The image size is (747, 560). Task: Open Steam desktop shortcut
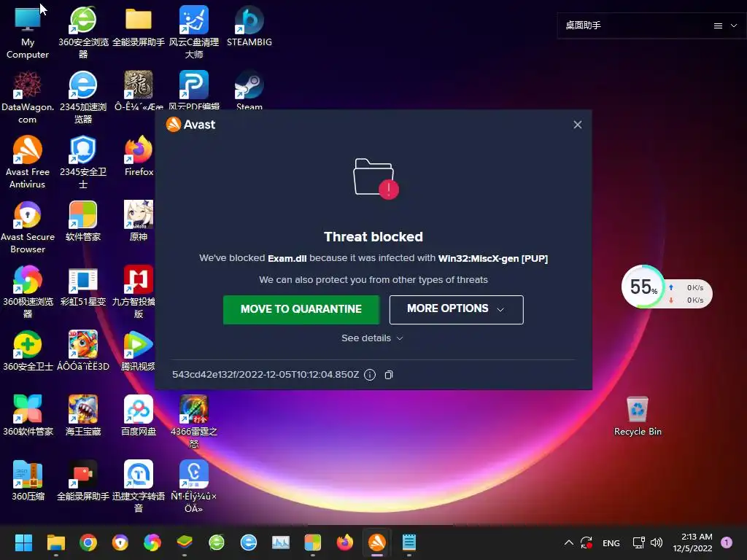coord(249,90)
